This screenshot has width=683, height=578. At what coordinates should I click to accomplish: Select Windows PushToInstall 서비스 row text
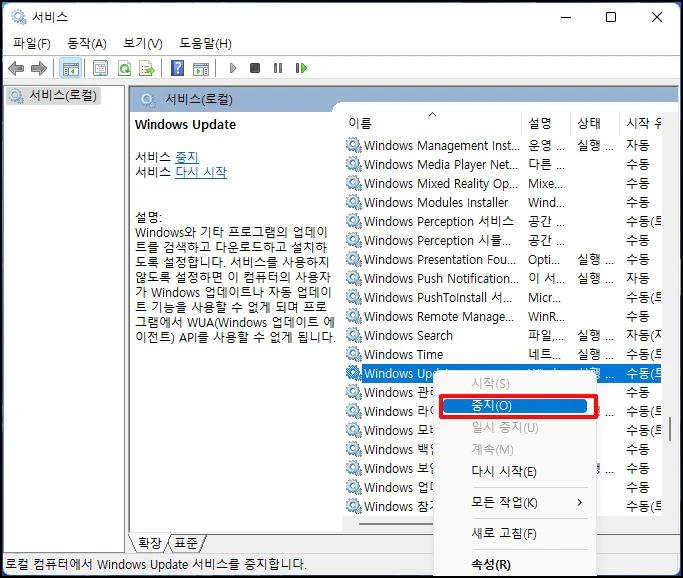point(438,297)
